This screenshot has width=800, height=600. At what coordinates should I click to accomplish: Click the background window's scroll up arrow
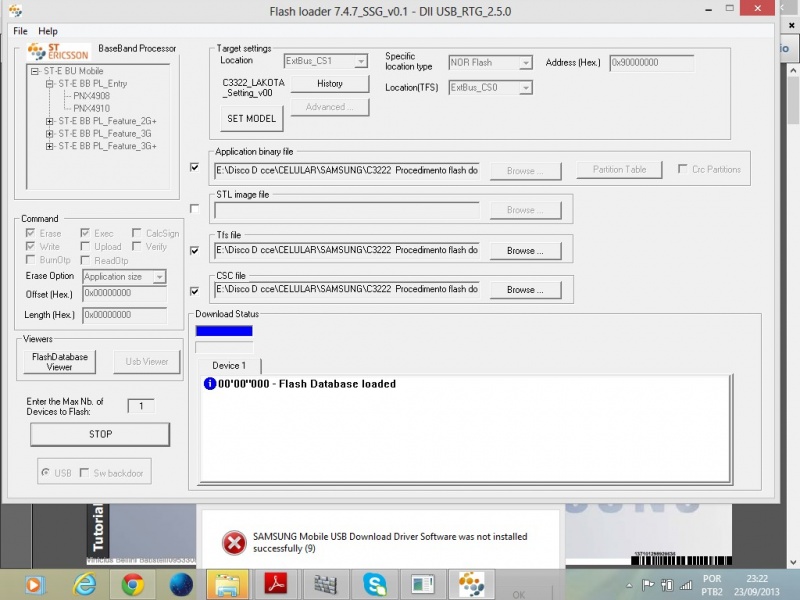pos(793,70)
